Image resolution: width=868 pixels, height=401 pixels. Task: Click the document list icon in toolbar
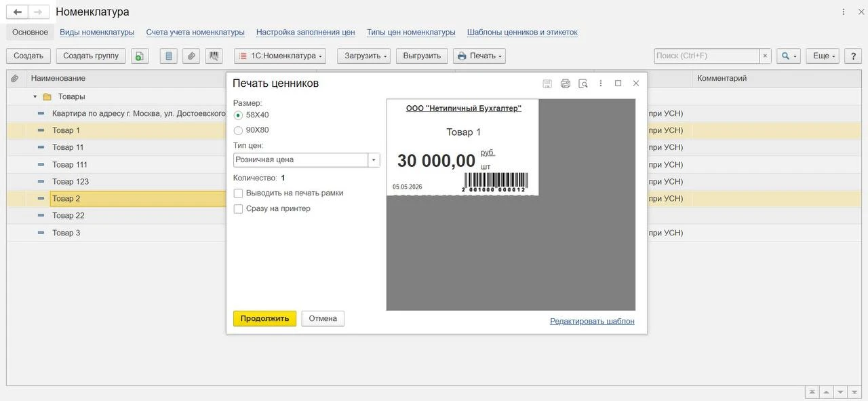[x=169, y=56]
